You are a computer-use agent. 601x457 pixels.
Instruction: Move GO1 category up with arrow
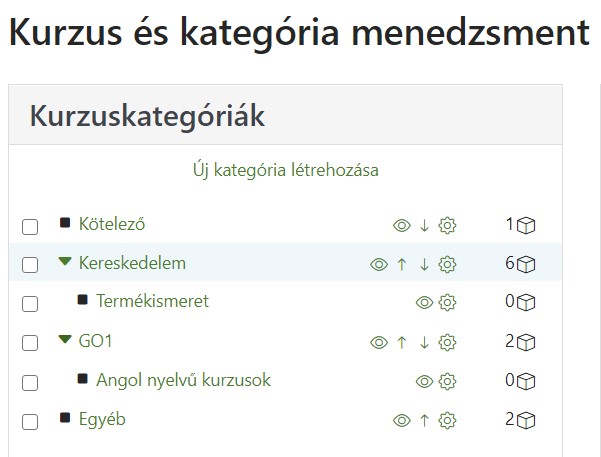click(402, 342)
